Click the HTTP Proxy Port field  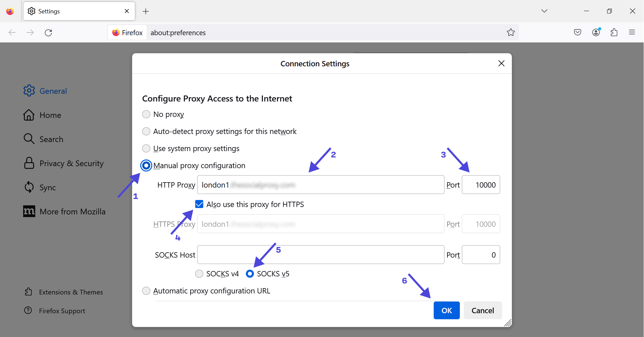481,185
